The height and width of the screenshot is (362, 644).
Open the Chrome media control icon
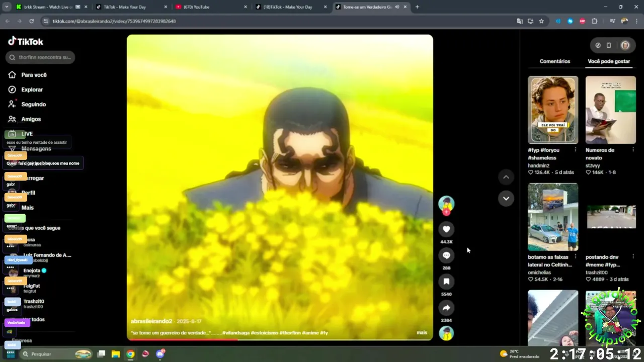612,21
